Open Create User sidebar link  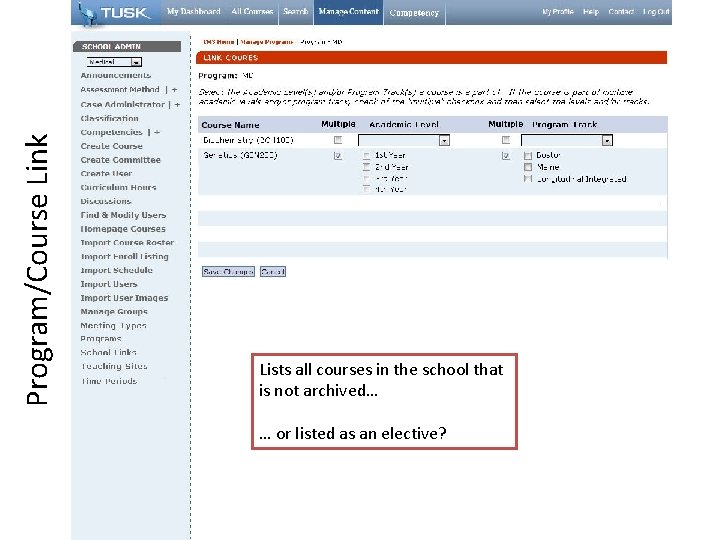[106, 173]
